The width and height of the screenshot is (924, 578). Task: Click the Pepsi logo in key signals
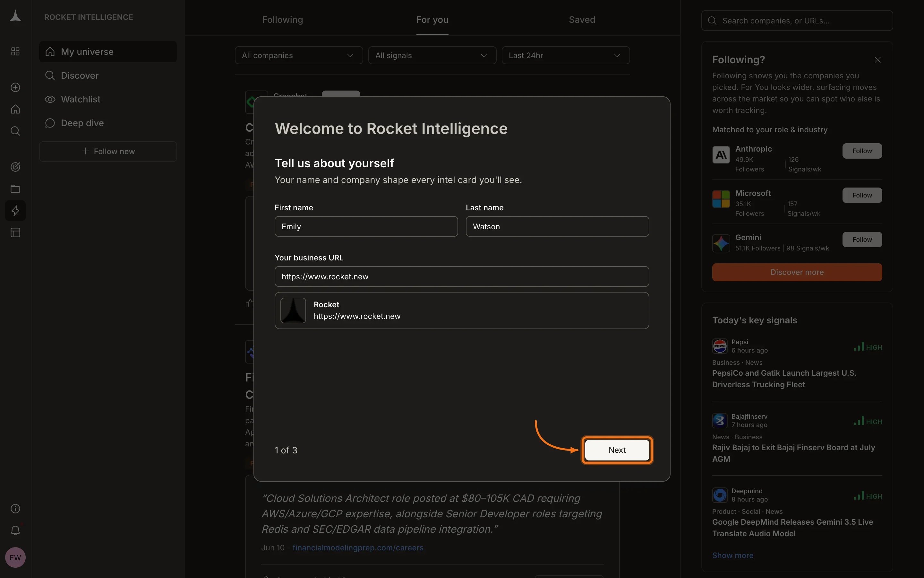pos(720,346)
